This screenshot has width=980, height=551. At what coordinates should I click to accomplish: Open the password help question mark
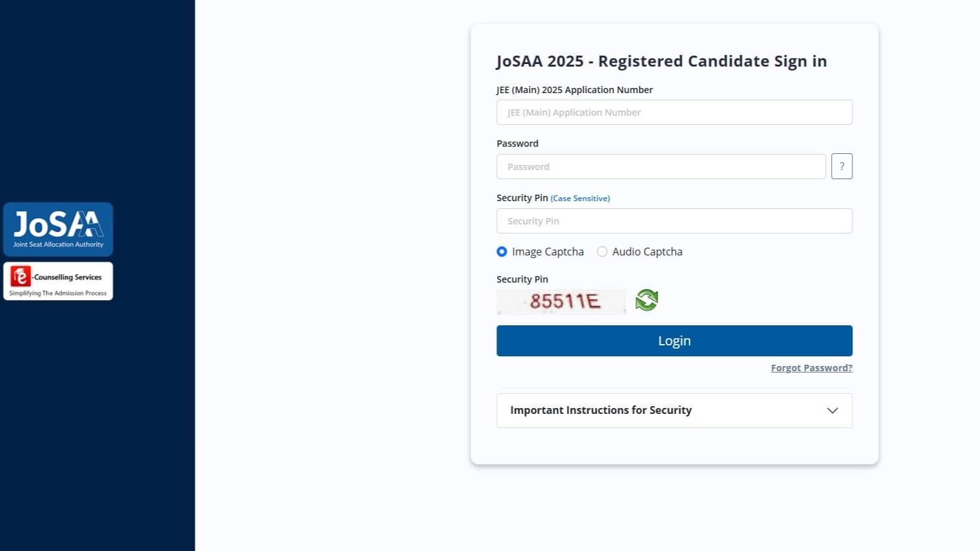pyautogui.click(x=841, y=166)
